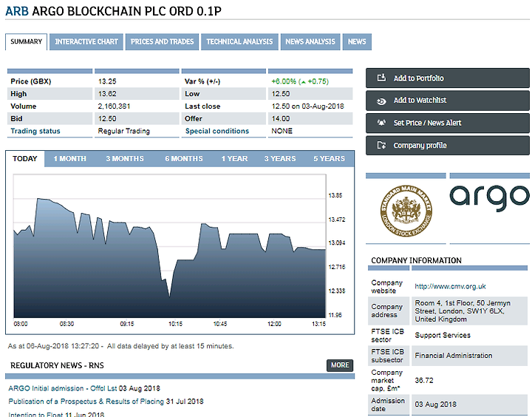Click the volume value 2,160,381
The height and width of the screenshot is (417, 532).
pos(114,106)
